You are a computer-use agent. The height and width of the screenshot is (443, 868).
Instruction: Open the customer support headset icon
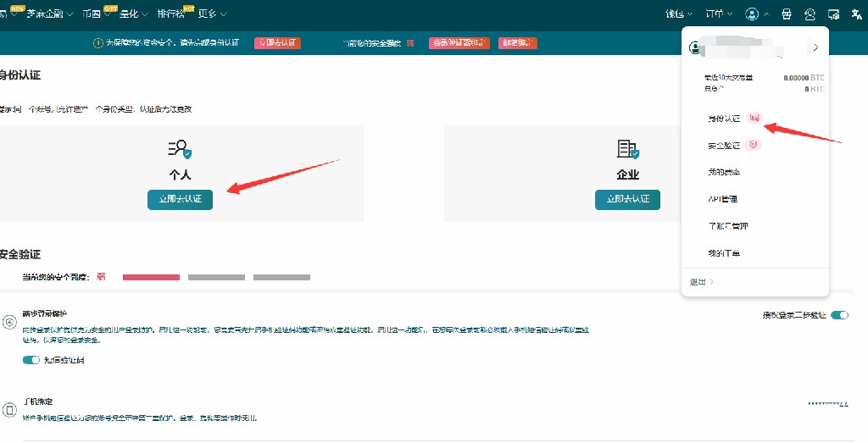click(810, 14)
